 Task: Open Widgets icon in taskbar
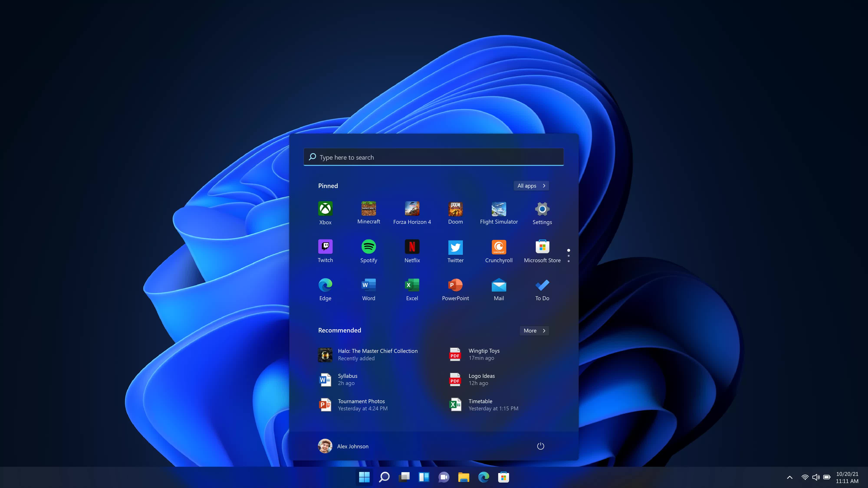pos(424,477)
